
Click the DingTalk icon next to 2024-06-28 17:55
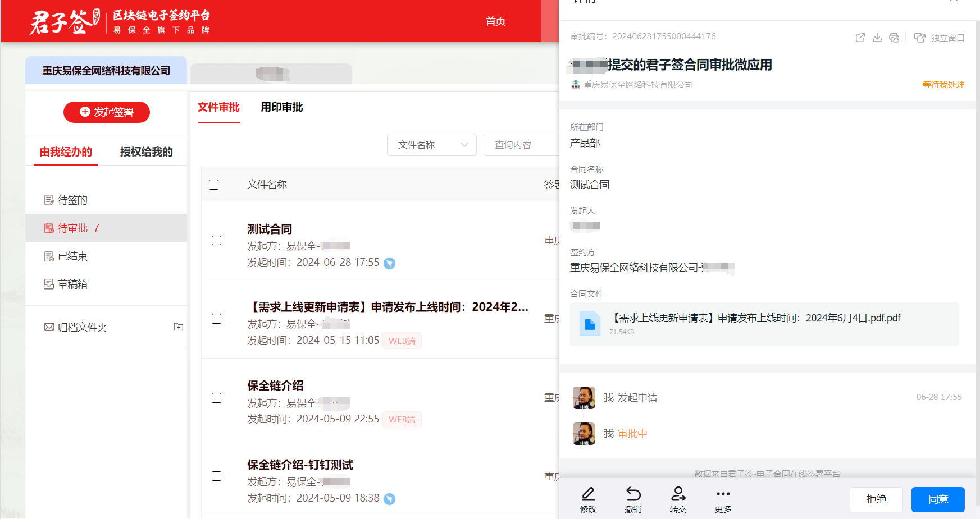(x=389, y=263)
